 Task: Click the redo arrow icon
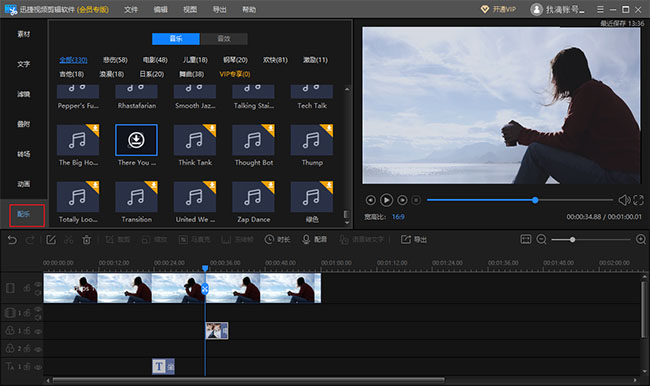30,240
